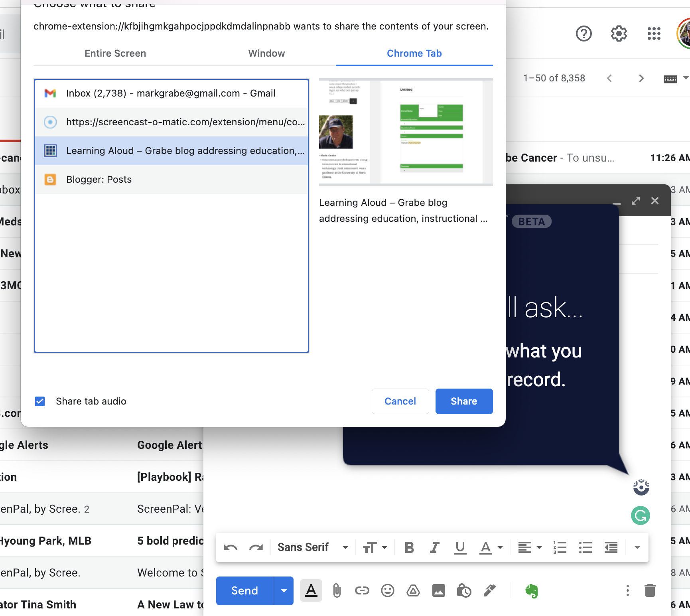Insert link in email

click(x=362, y=591)
